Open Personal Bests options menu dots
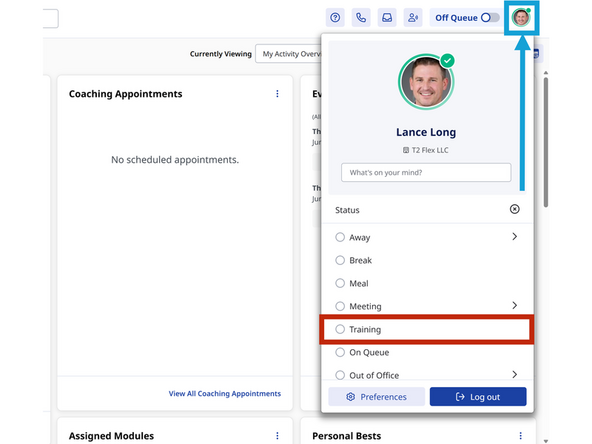 click(520, 436)
